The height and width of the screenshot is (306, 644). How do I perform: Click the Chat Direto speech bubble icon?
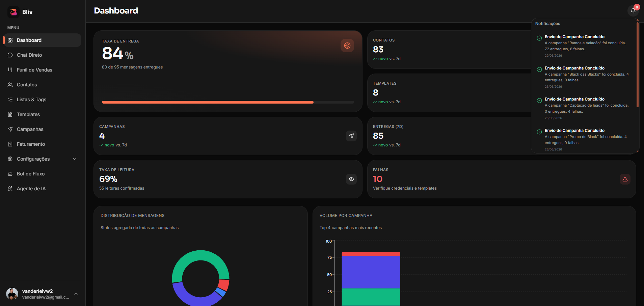(10, 55)
